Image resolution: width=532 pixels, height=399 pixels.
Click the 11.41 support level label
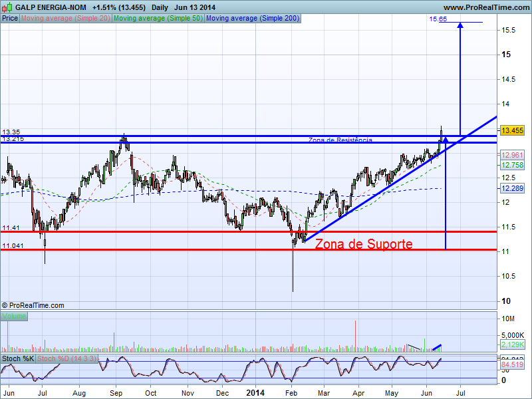tap(11, 227)
